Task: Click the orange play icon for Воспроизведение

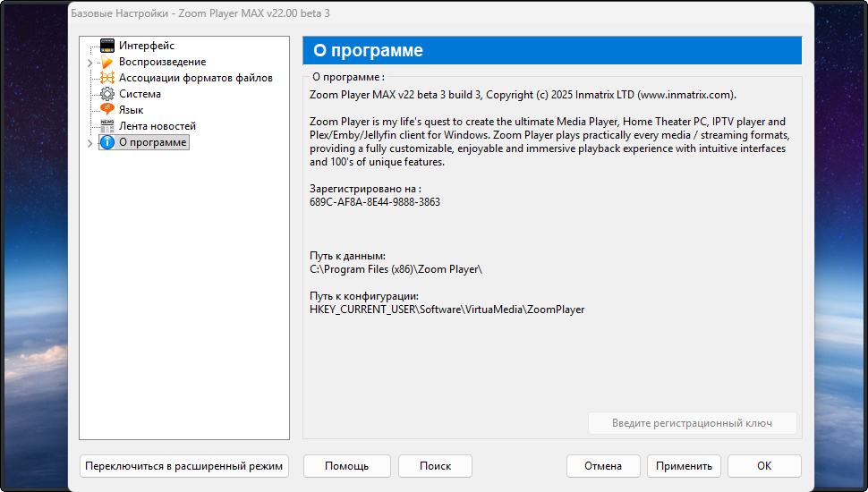Action: [x=107, y=62]
